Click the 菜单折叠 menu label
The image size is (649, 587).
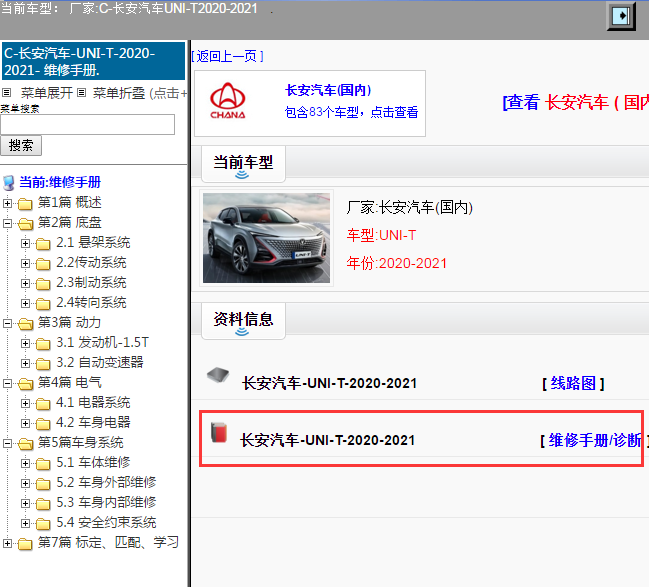(119, 93)
